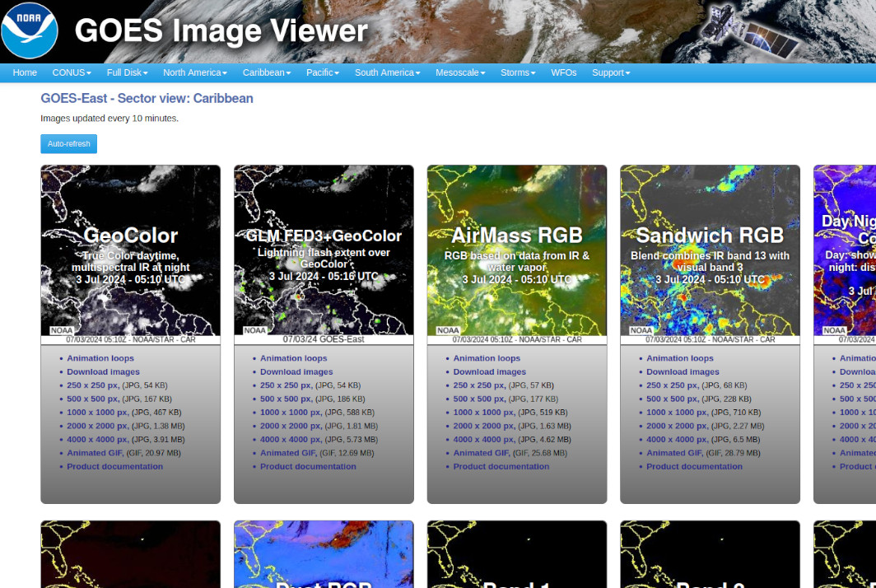Expand the Mesoscale dropdown menu
876x588 pixels.
460,72
